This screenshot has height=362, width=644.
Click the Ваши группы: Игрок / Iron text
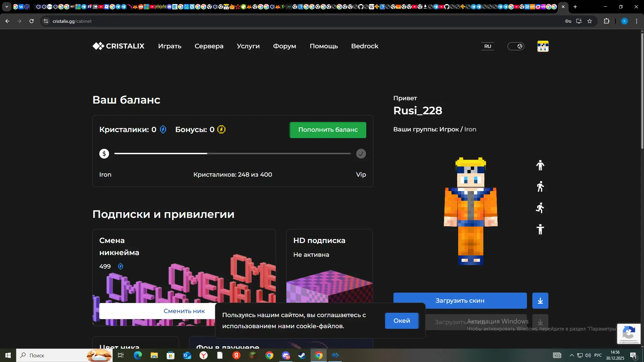click(x=435, y=129)
